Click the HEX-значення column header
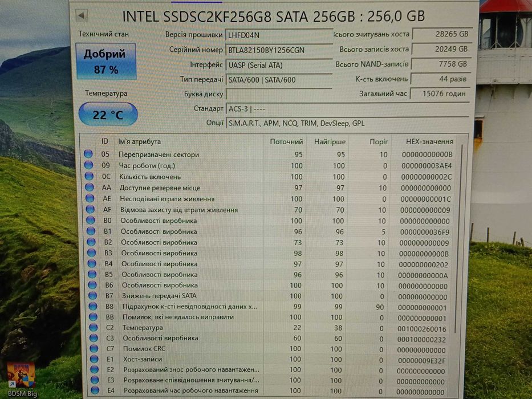 (429, 141)
